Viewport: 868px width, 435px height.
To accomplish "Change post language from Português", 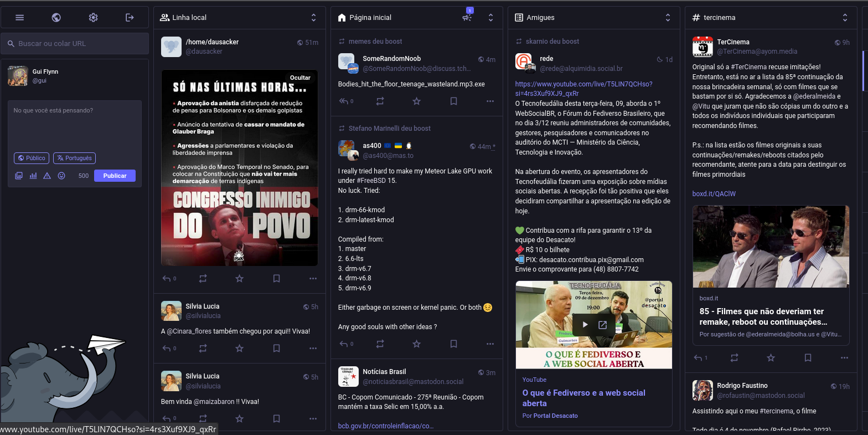I will tap(75, 158).
